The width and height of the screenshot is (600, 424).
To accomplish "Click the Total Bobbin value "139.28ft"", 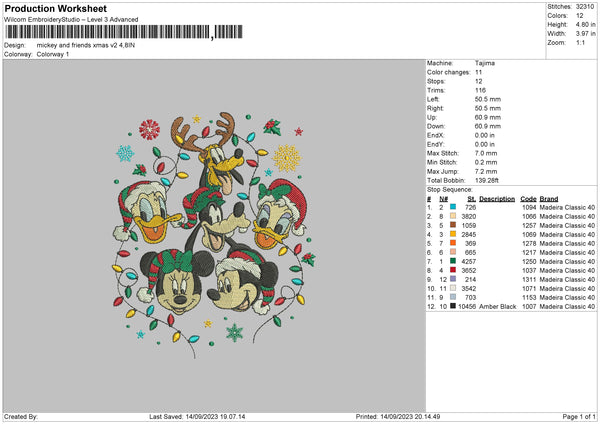I will [487, 180].
